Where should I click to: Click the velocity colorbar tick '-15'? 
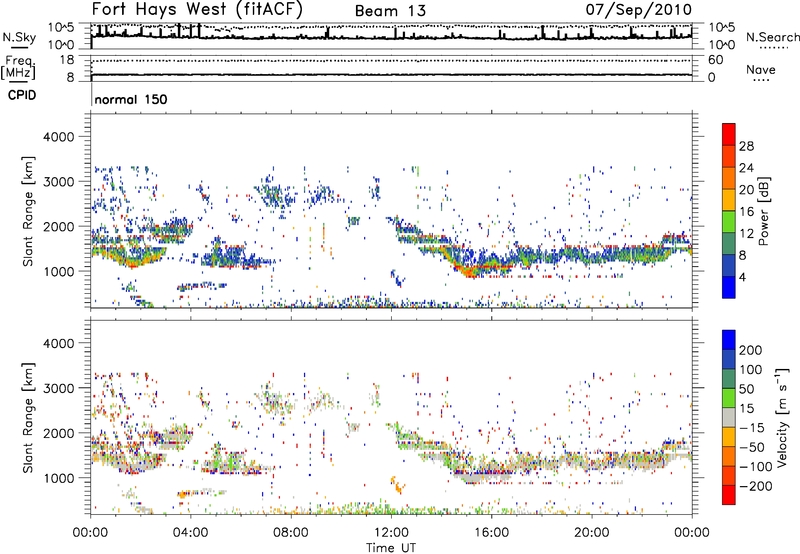(x=752, y=427)
